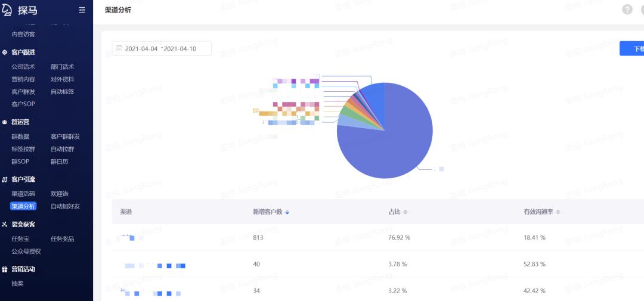Image resolution: width=644 pixels, height=301 pixels.
Task: Open 渠道活码 in the sidebar
Action: [23, 194]
